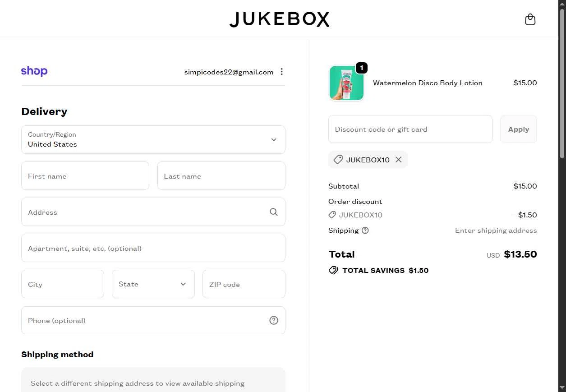Focus the Apartment, suite, etc. field
This screenshot has height=392, width=566.
153,248
